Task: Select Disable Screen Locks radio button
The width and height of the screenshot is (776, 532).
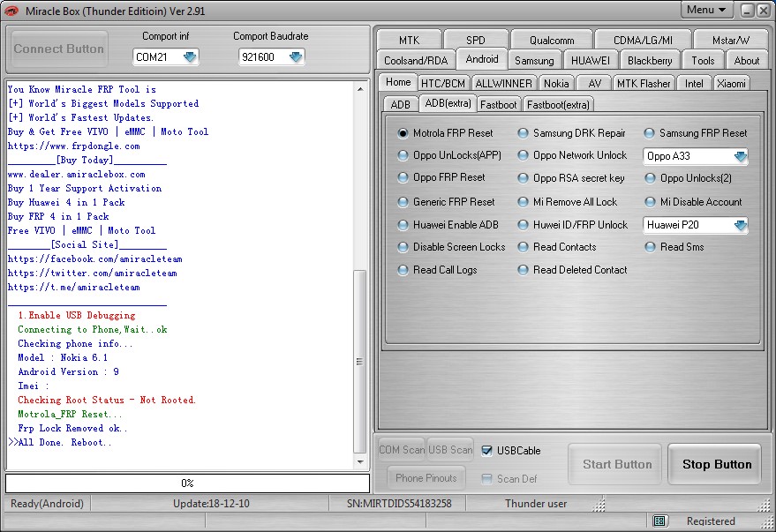Action: [x=403, y=247]
